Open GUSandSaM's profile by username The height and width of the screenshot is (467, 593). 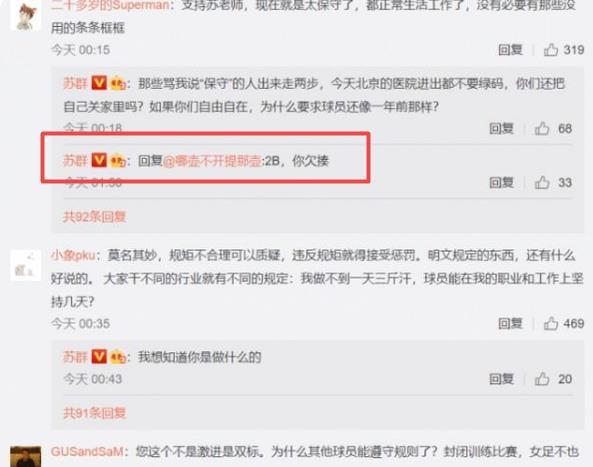pyautogui.click(x=87, y=451)
